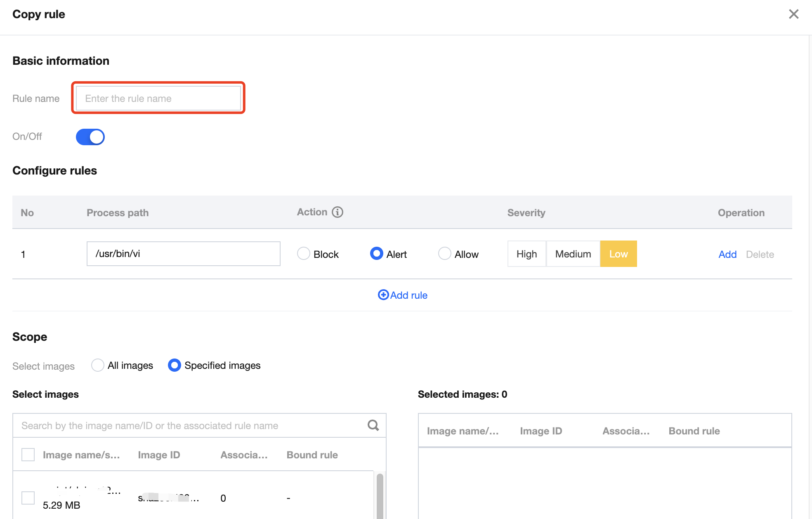Image resolution: width=812 pixels, height=519 pixels.
Task: Set severity to Low
Action: [x=618, y=254]
